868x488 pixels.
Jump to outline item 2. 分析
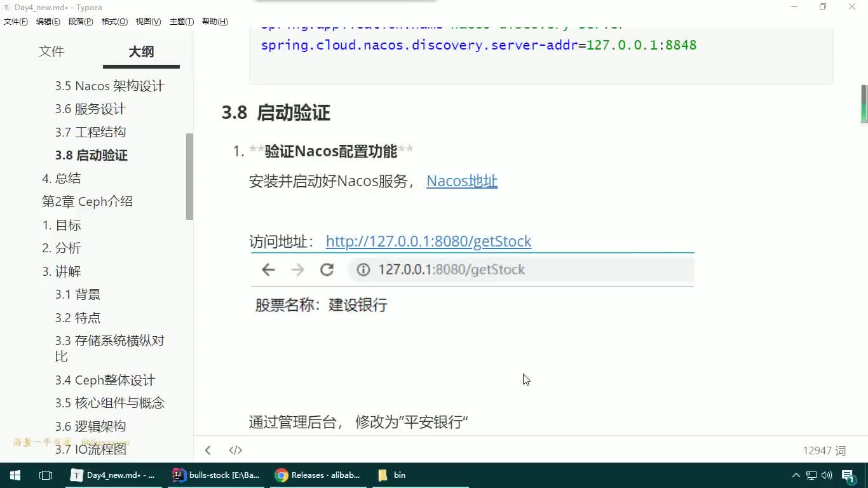(62, 248)
